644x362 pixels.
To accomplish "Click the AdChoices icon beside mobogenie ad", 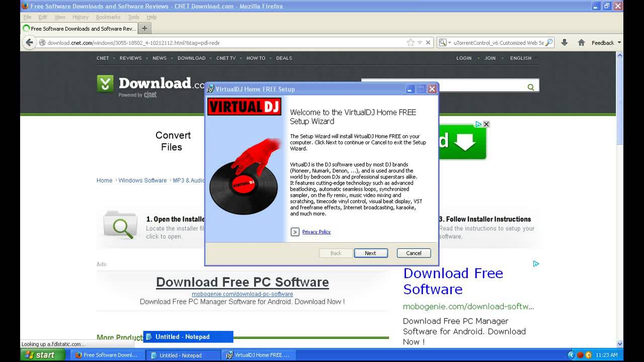I will (x=536, y=263).
